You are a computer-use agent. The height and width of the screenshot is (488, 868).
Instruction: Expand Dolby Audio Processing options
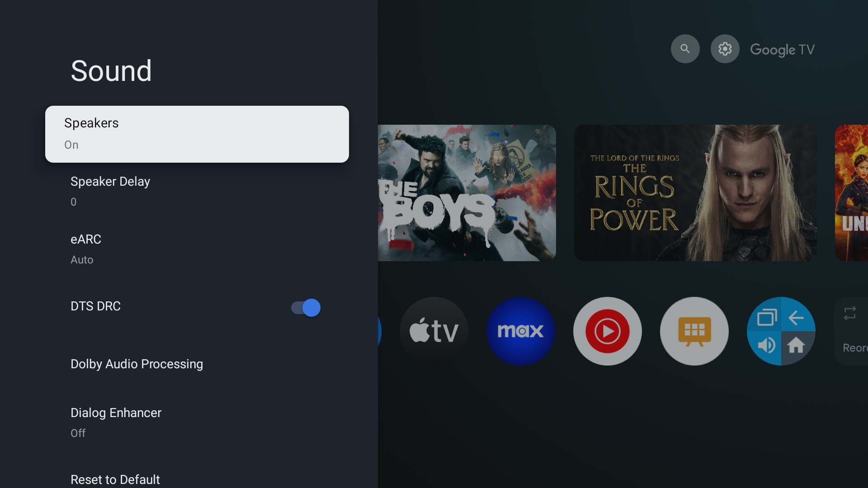click(x=137, y=364)
